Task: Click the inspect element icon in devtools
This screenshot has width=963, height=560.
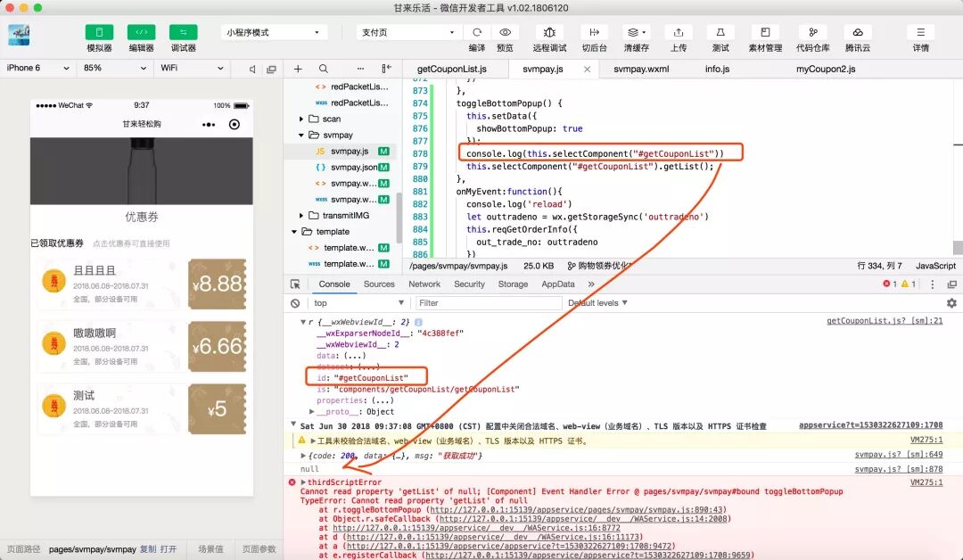Action: 295,284
